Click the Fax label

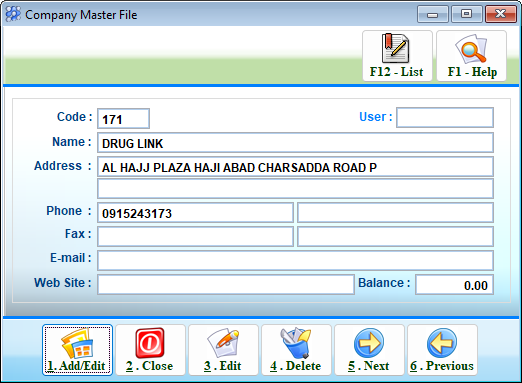point(78,234)
